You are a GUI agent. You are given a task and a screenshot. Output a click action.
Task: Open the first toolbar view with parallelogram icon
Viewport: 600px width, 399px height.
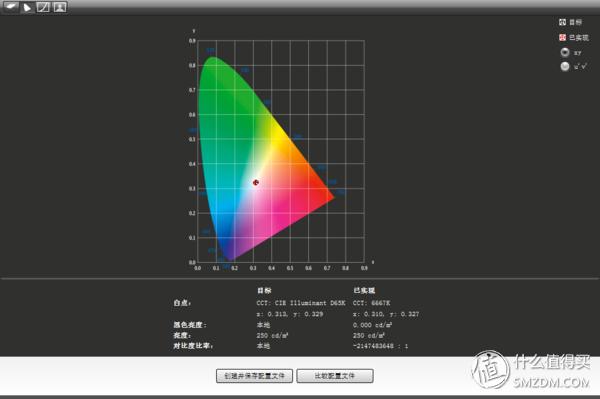pyautogui.click(x=11, y=7)
